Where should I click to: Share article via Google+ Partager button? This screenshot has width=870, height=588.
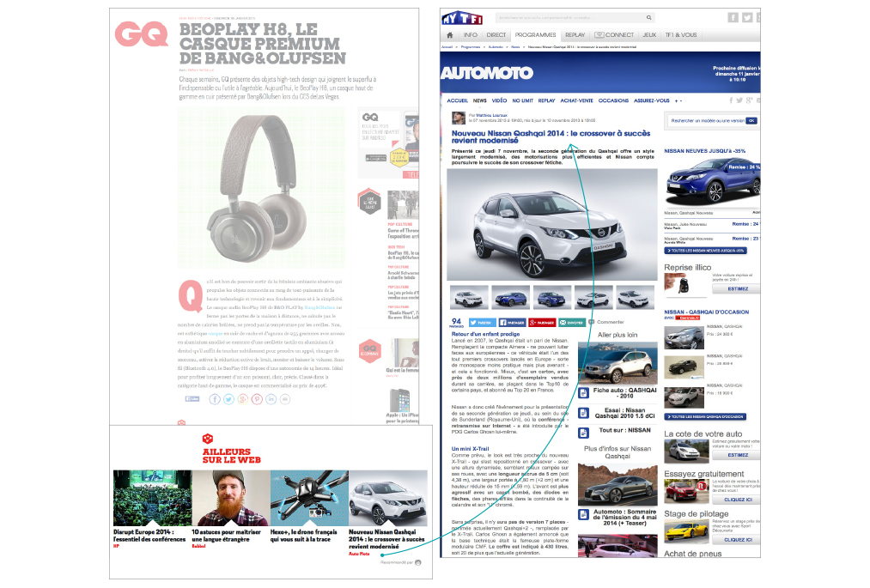click(x=541, y=322)
